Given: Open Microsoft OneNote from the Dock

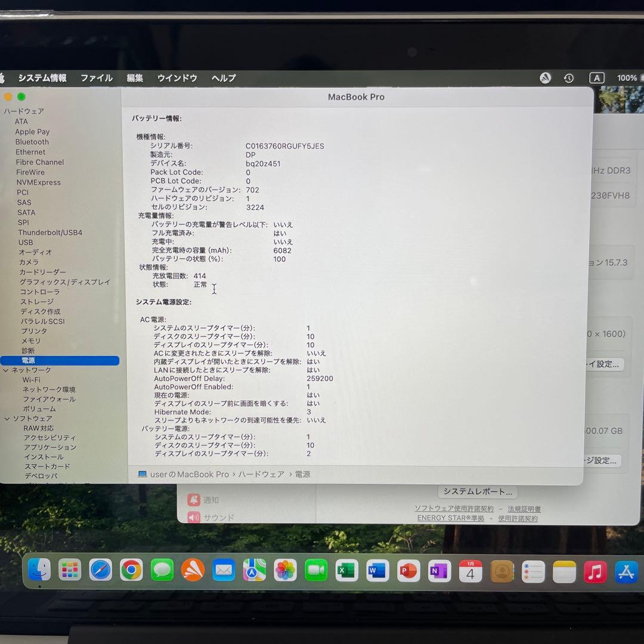Looking at the screenshot, I should [x=439, y=571].
